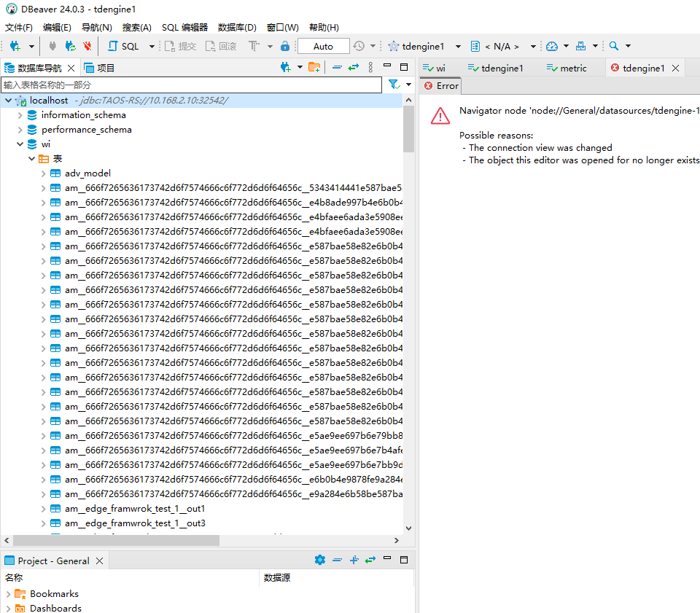
Task: Select table ending _5343414441e587bae5
Action: pos(233,188)
